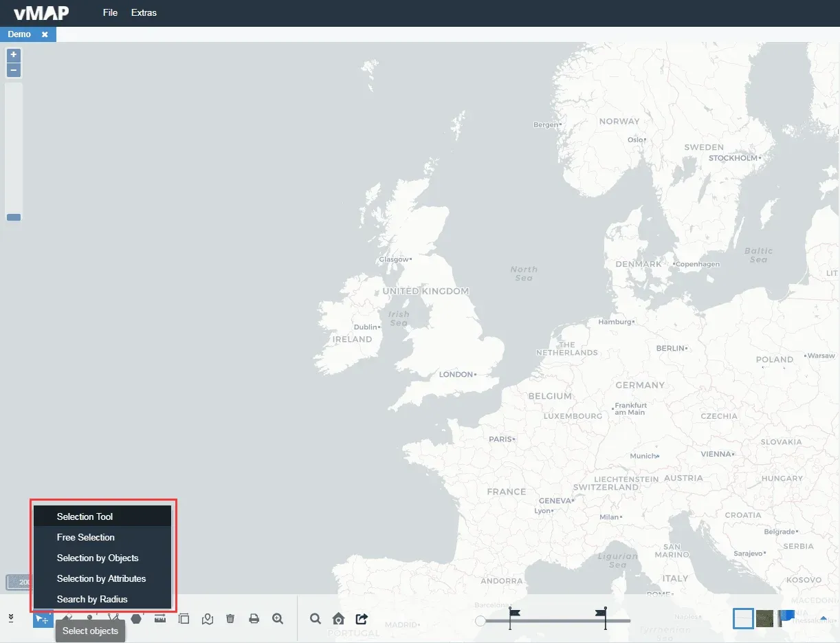
Task: Click the map zoom slider handle
Action: click(14, 217)
